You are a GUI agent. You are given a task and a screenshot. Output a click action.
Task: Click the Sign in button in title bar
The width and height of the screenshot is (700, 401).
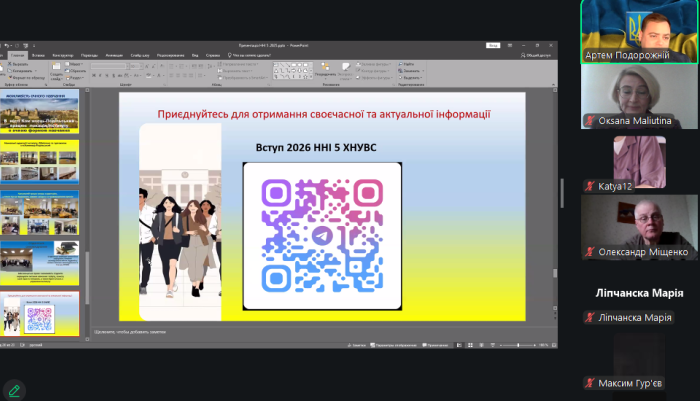coord(493,46)
